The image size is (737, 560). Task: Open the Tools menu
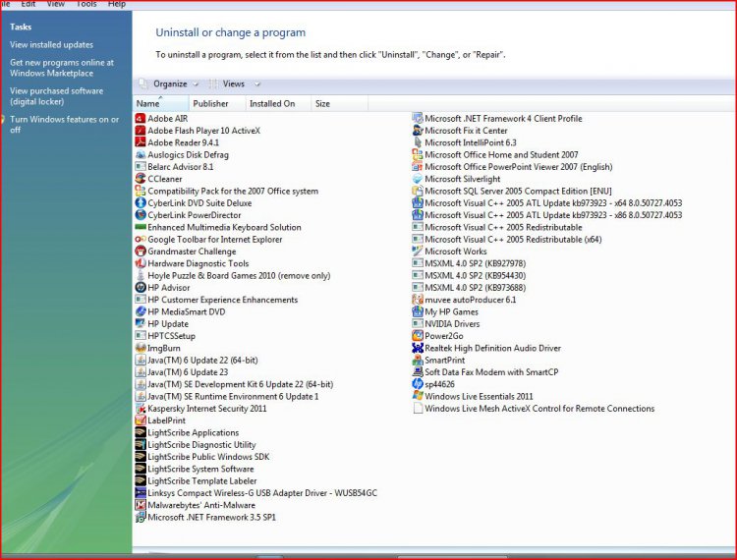pyautogui.click(x=86, y=4)
